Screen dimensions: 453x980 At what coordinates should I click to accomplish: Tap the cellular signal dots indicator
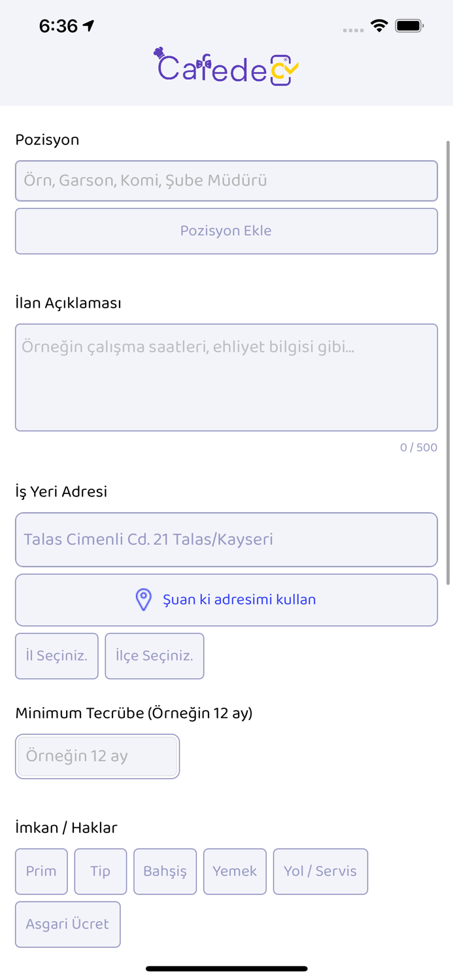click(x=353, y=29)
